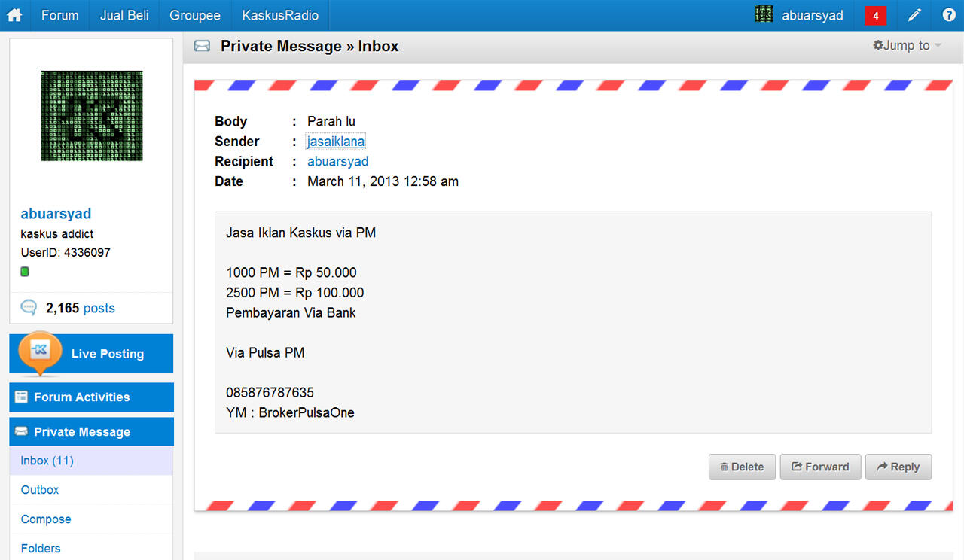Reply to this private message
964x560 pixels.
pyautogui.click(x=898, y=467)
